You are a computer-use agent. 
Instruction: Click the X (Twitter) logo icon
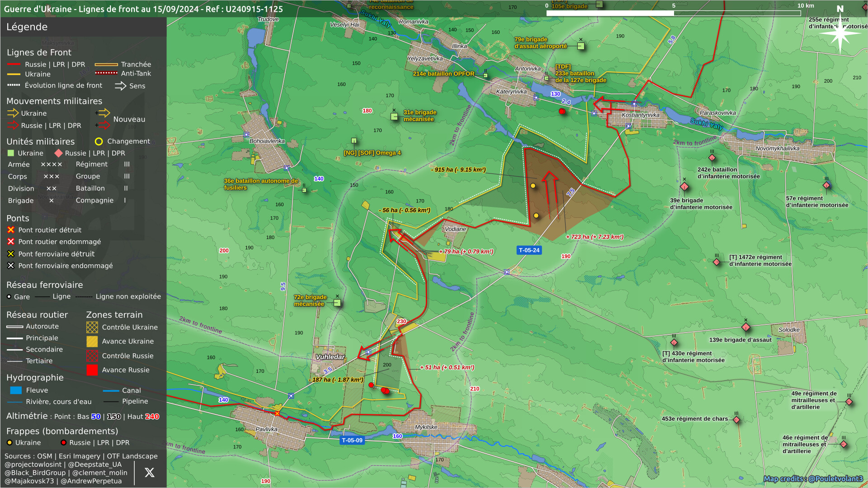pos(149,473)
